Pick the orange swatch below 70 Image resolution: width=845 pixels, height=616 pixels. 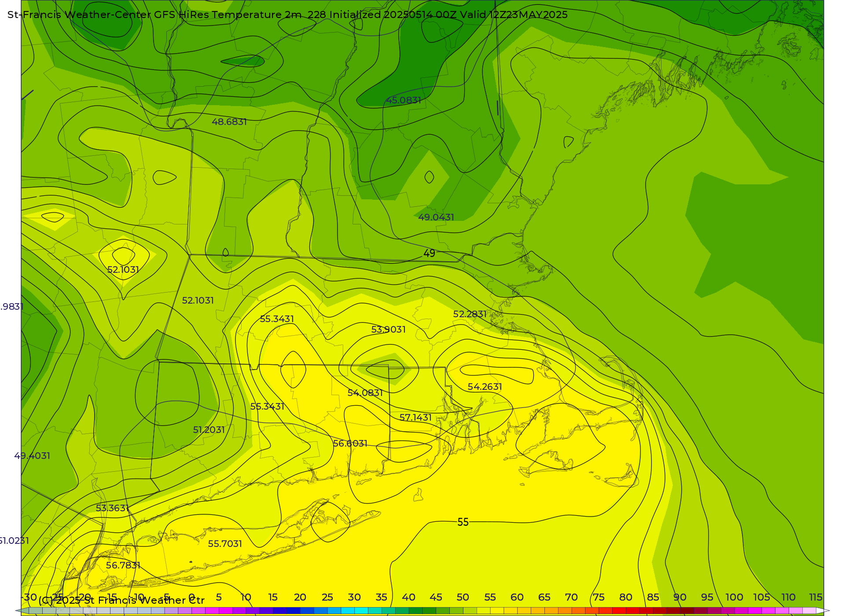565,611
